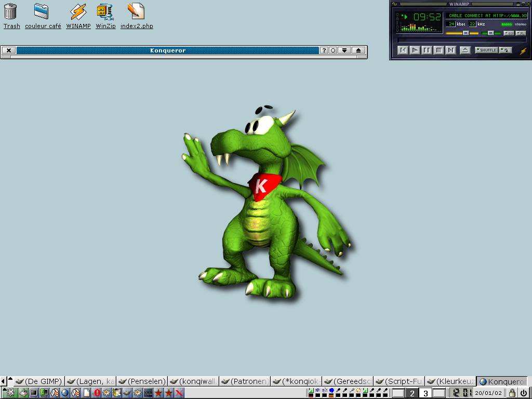Toggle Winamp SHUFFLE mode
The image size is (532, 399).
tap(486, 50)
